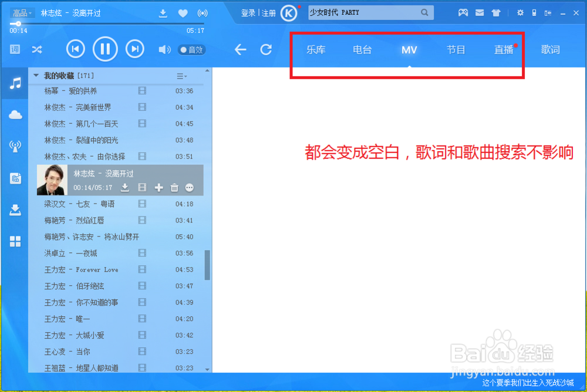The width and height of the screenshot is (587, 392).
Task: Skip to the next track
Action: coord(135,49)
